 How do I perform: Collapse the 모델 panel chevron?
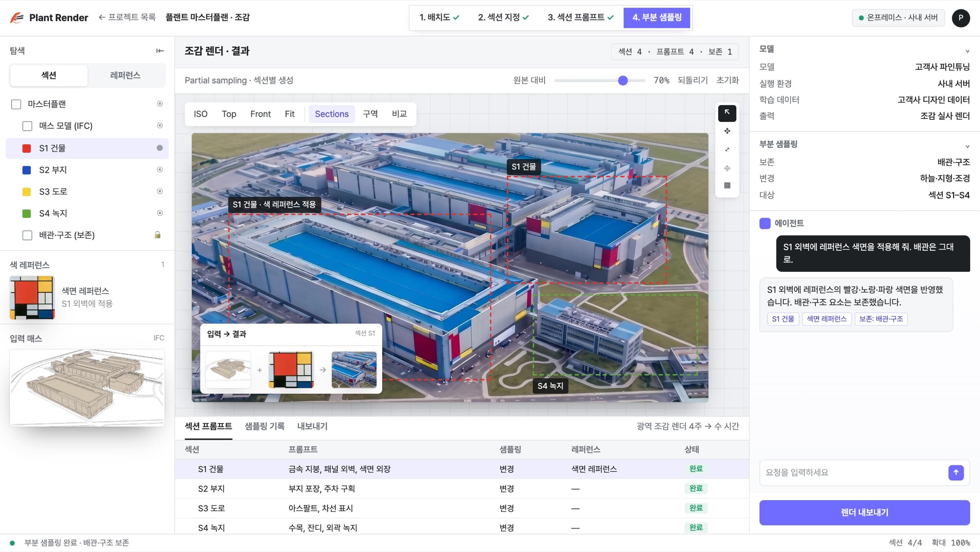(x=967, y=51)
